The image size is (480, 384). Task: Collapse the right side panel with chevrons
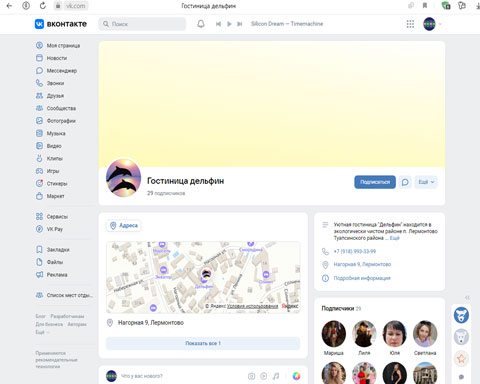[x=467, y=297]
